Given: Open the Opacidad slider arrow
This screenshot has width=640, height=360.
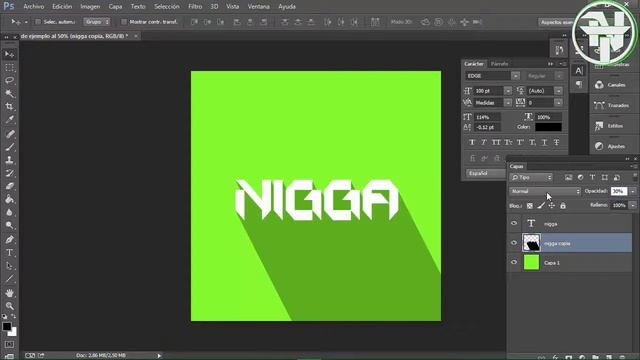Looking at the screenshot, I should 633,191.
